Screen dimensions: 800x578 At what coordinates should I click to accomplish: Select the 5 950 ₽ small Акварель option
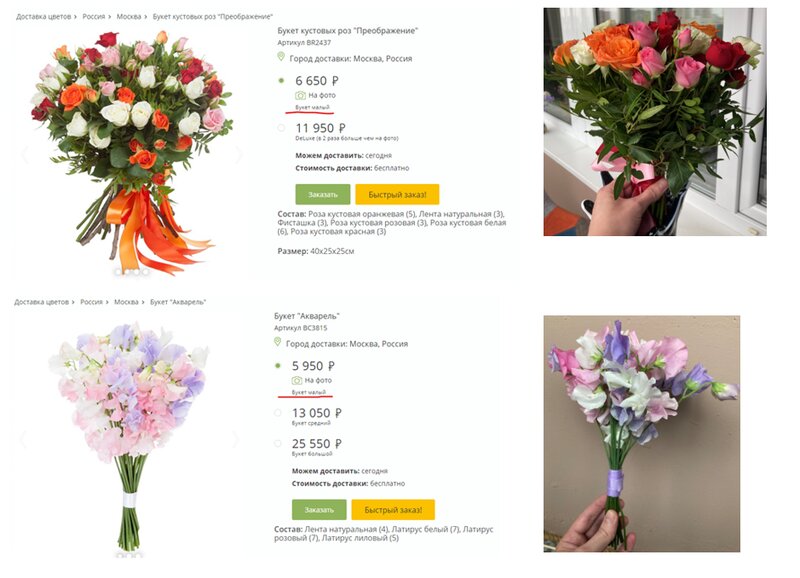pos(278,366)
